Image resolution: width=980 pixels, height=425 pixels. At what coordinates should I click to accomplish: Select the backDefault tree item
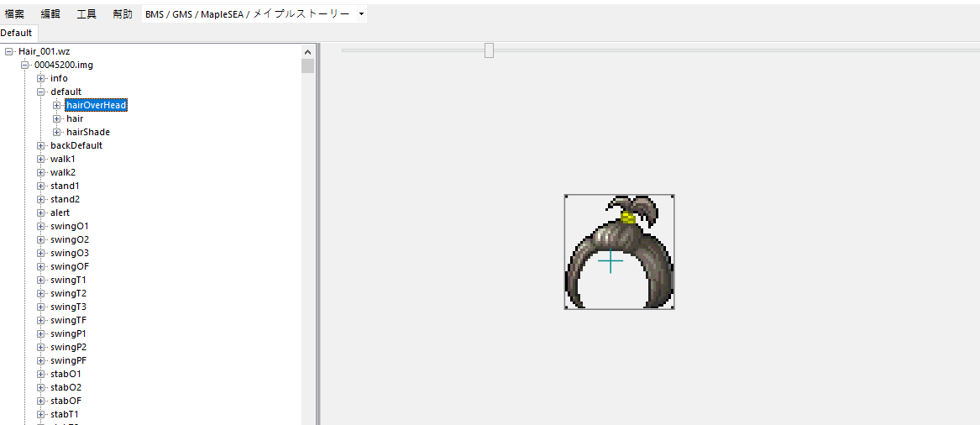(76, 145)
